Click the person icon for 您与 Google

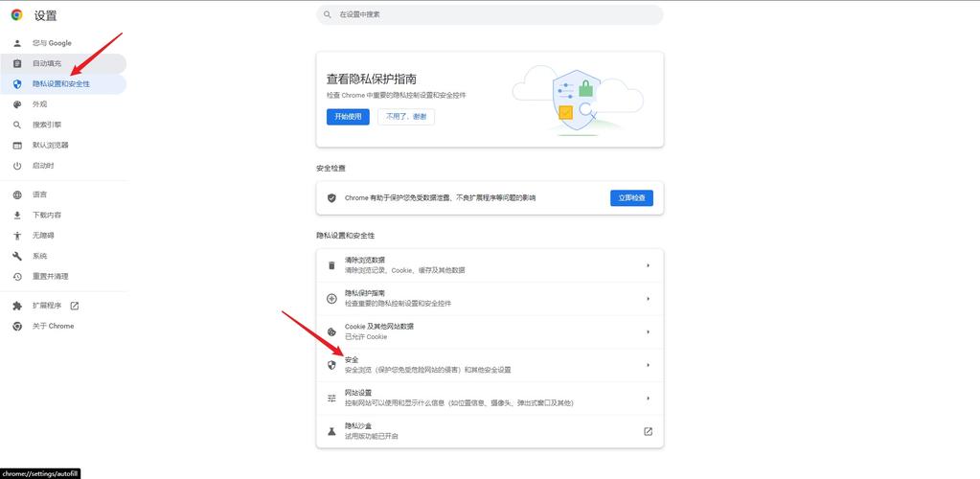[x=17, y=43]
